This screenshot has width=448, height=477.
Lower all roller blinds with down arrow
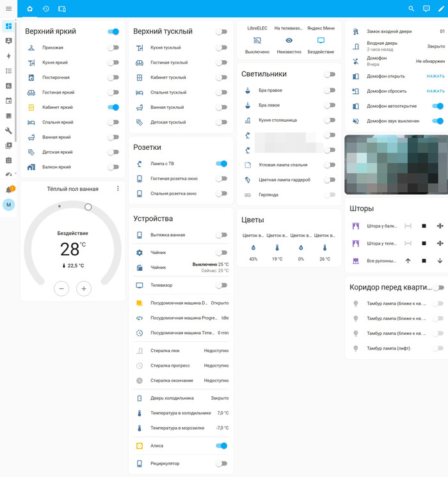click(x=440, y=261)
